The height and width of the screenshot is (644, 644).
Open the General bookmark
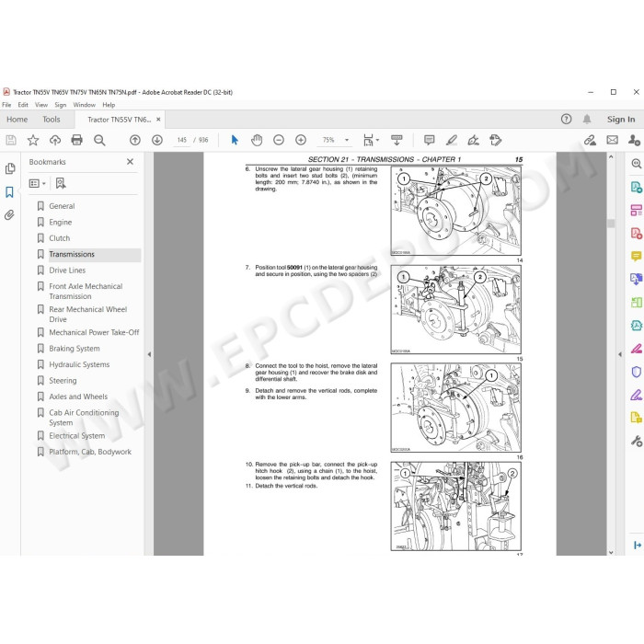click(x=62, y=206)
